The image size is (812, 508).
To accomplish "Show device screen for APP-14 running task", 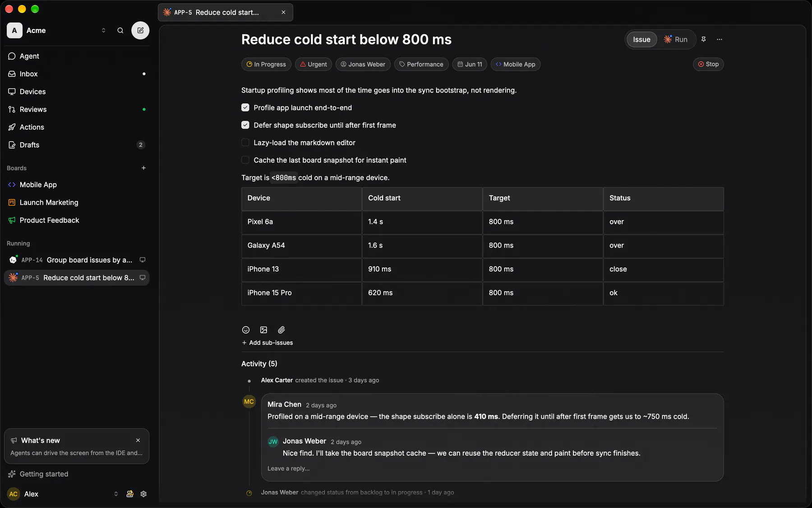I will coord(143,260).
